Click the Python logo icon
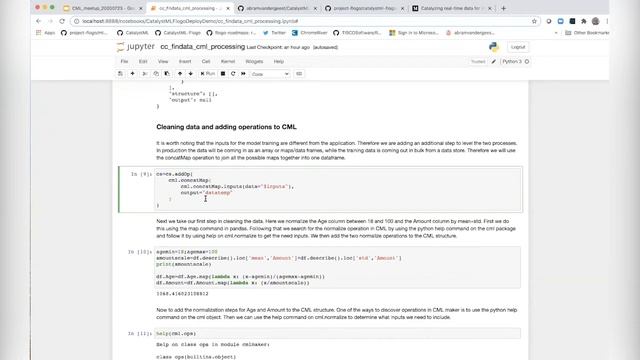Viewport: 640px width, 360px height. (494, 47)
